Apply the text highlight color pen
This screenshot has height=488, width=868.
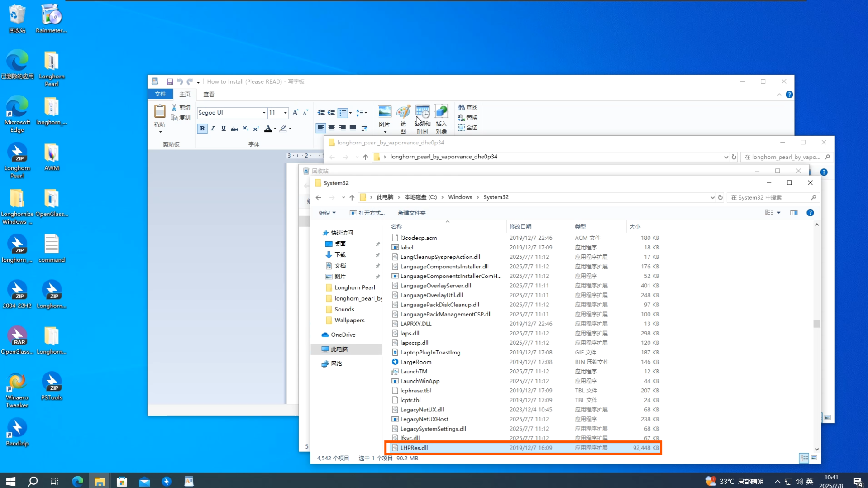283,129
